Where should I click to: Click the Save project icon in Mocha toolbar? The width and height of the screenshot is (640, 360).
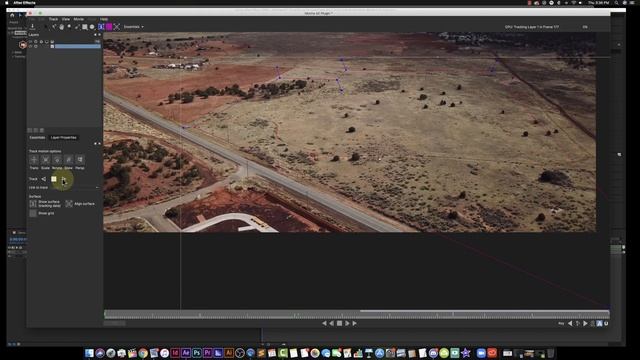[32, 27]
